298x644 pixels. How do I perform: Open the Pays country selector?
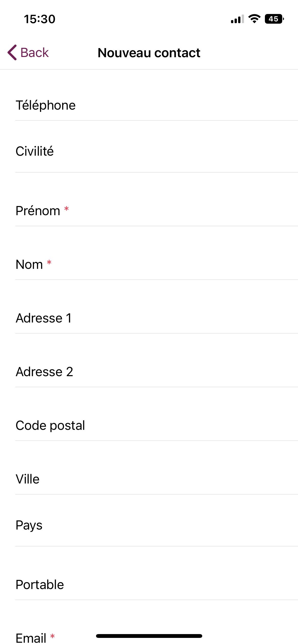point(157,525)
